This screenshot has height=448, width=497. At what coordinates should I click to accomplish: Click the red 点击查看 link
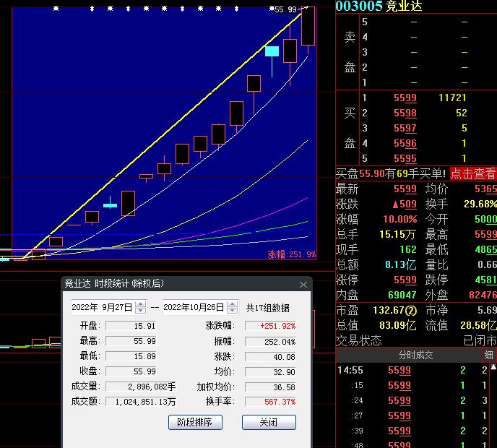tap(473, 173)
